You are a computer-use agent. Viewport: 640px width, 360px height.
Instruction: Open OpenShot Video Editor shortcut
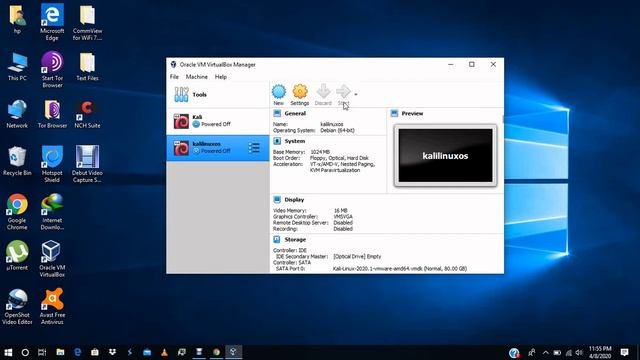pos(17,306)
